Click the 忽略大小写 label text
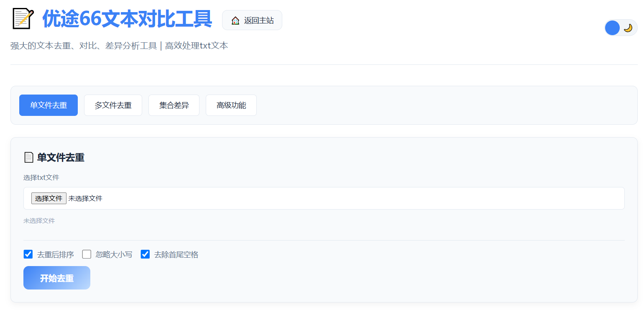The width and height of the screenshot is (644, 310). pyautogui.click(x=114, y=255)
